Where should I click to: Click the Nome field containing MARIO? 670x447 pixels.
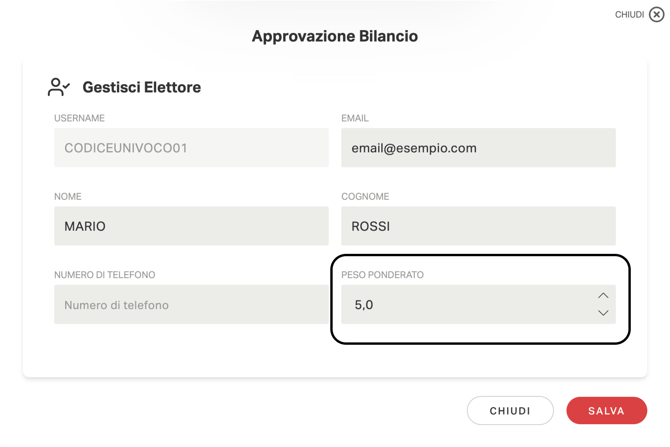coord(191,226)
